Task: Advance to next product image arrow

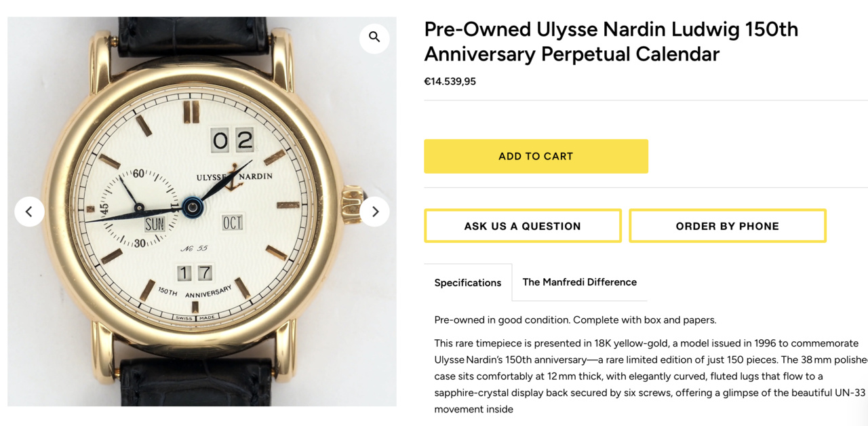Action: tap(375, 212)
